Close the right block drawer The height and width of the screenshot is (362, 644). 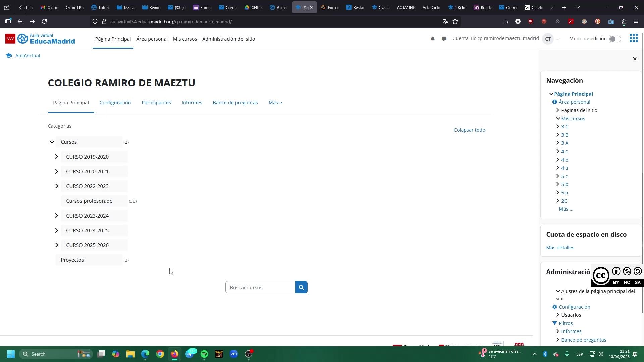coord(635,59)
